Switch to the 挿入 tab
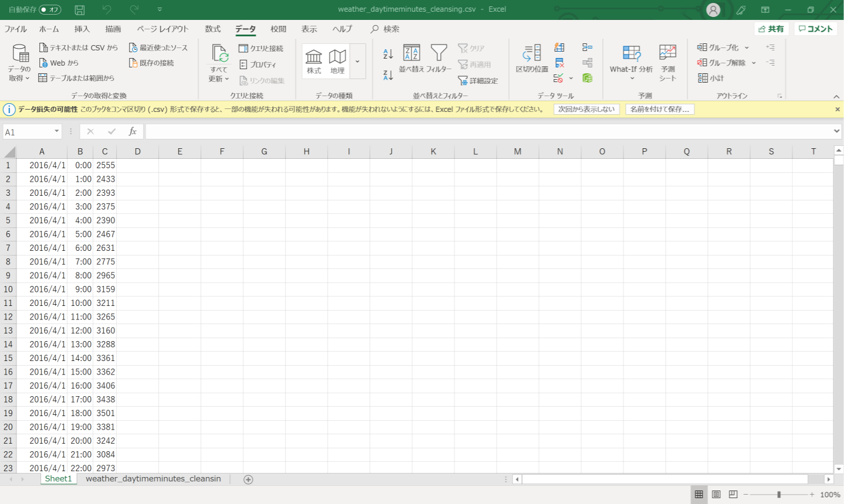The image size is (844, 504). pos(82,29)
